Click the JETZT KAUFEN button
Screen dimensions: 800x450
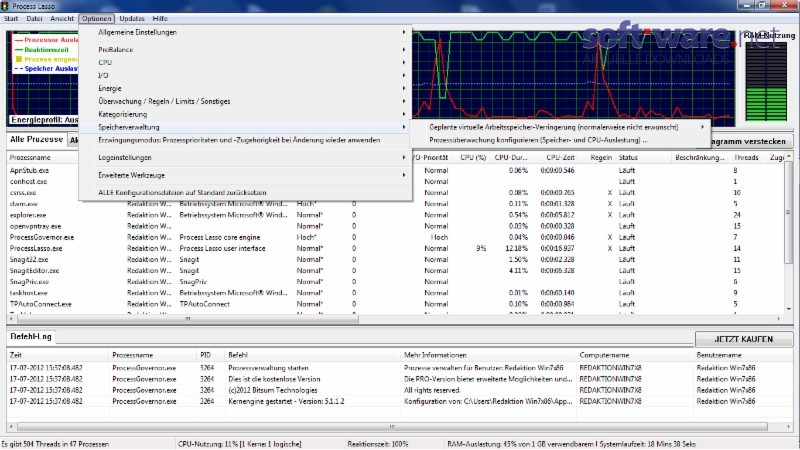(743, 339)
